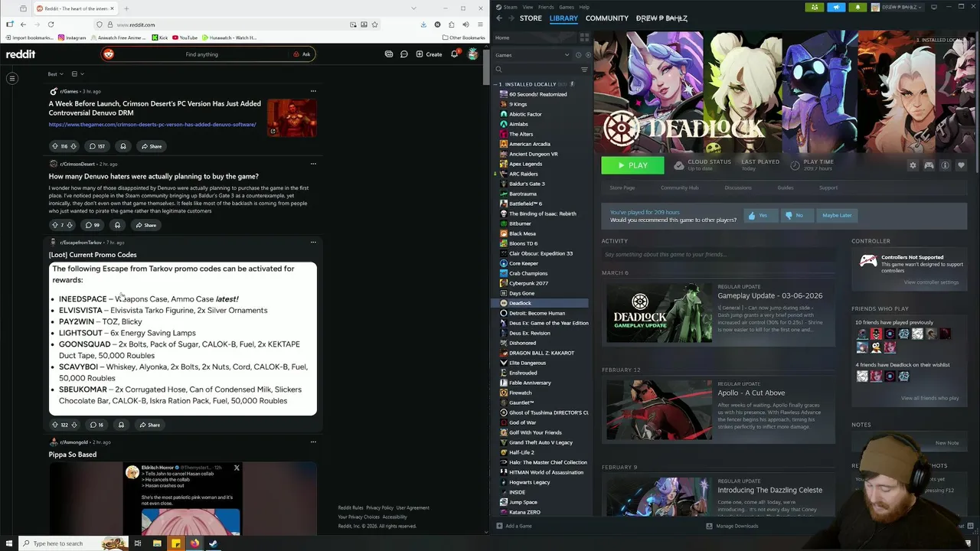The image size is (980, 551).
Task: Open Deadlock Community Hub link
Action: 679,187
